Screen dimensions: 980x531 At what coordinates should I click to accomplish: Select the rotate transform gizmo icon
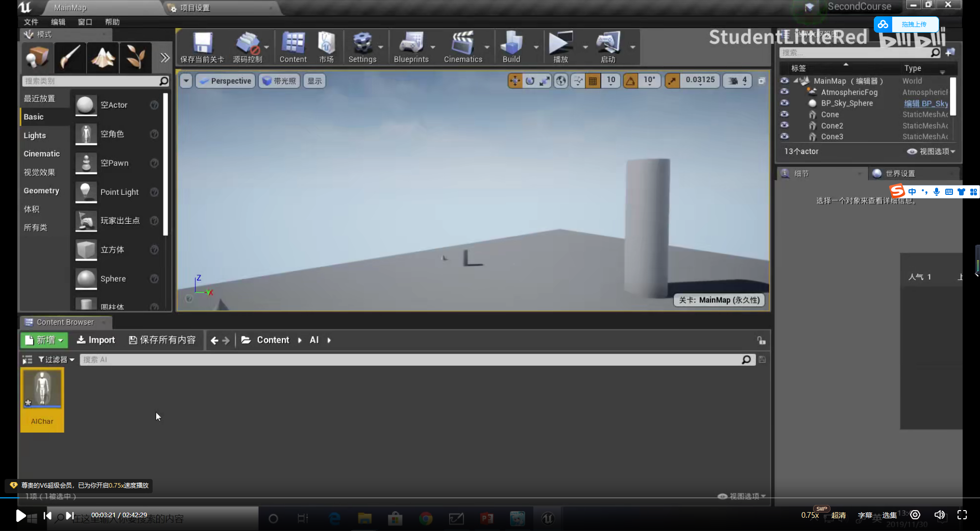[530, 81]
